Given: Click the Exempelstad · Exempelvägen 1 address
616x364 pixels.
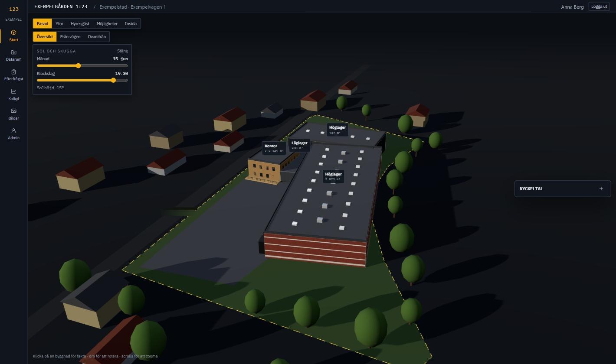Looking at the screenshot, I should tap(132, 7).
